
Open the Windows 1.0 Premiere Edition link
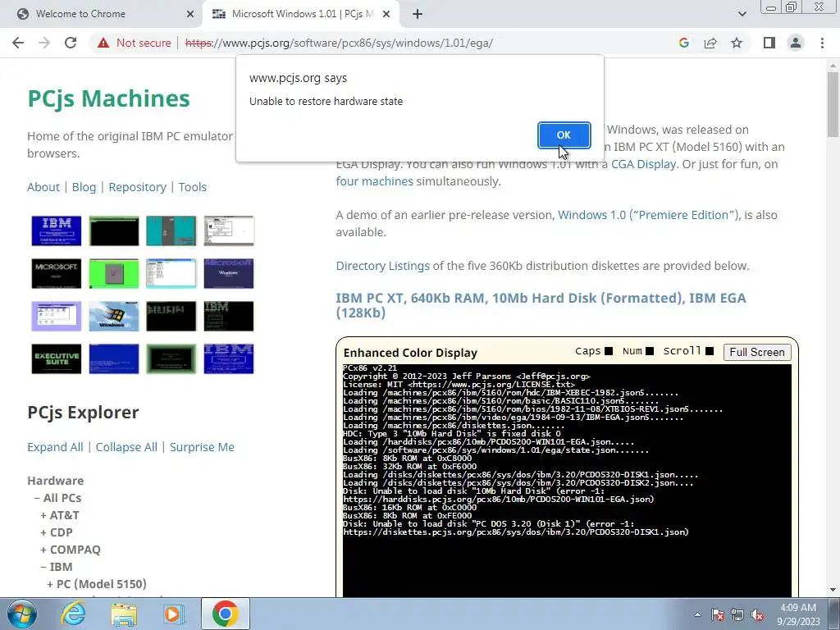(649, 215)
